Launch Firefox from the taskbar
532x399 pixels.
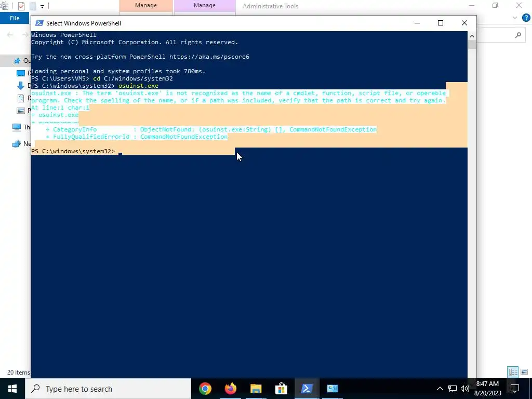tap(230, 389)
